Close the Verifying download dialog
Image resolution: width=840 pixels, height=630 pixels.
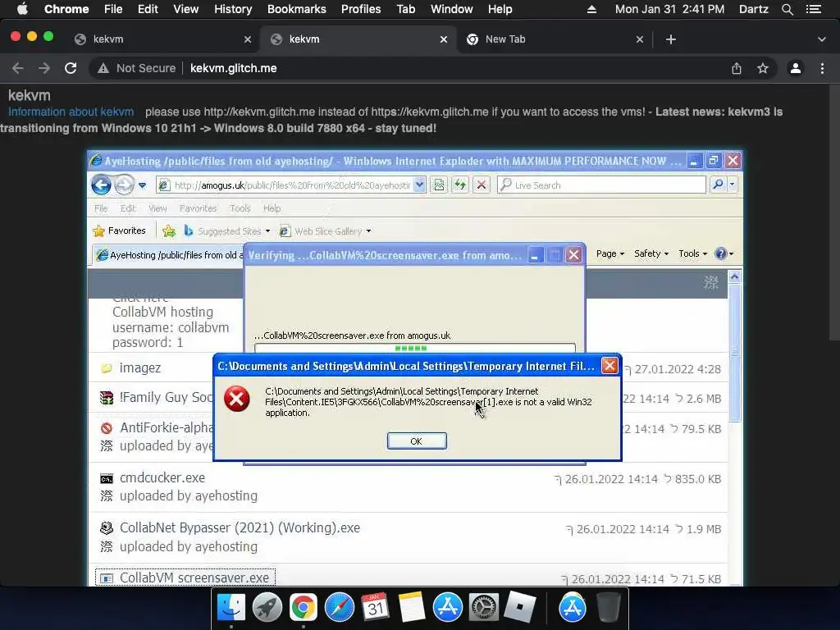(573, 255)
